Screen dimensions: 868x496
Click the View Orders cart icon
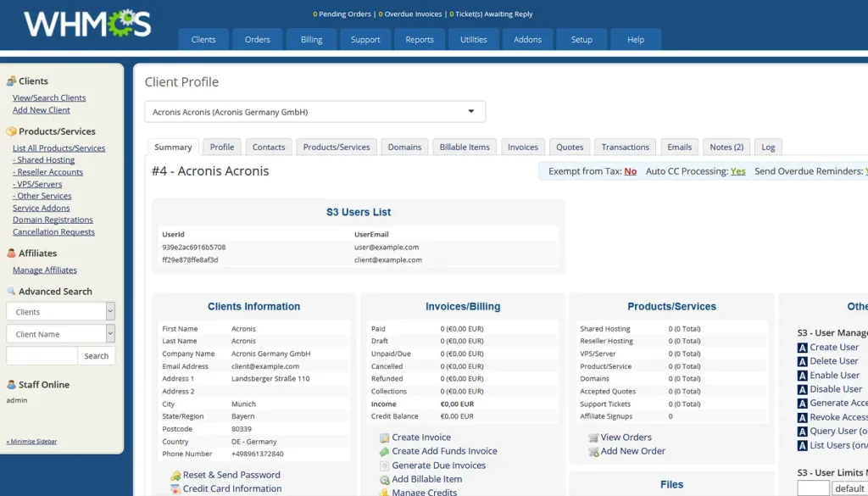coord(596,437)
